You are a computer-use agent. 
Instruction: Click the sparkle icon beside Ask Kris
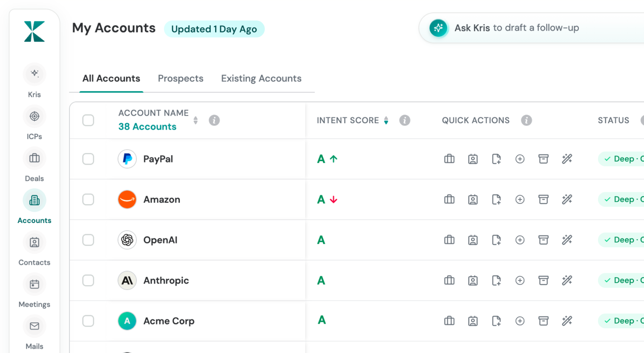[438, 28]
